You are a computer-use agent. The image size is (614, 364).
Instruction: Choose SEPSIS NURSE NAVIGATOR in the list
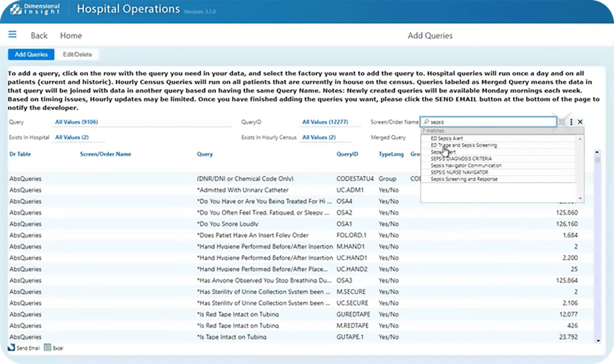tap(459, 172)
